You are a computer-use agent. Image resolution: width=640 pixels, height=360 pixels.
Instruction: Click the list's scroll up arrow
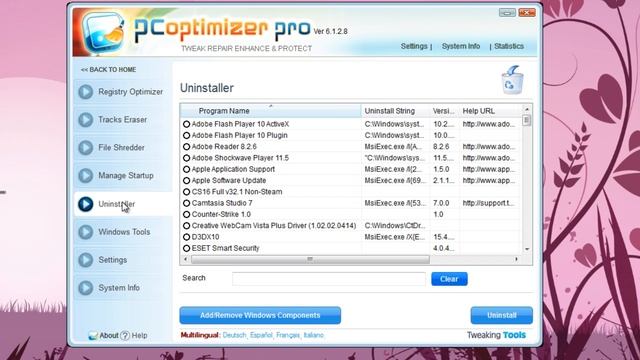pos(527,109)
